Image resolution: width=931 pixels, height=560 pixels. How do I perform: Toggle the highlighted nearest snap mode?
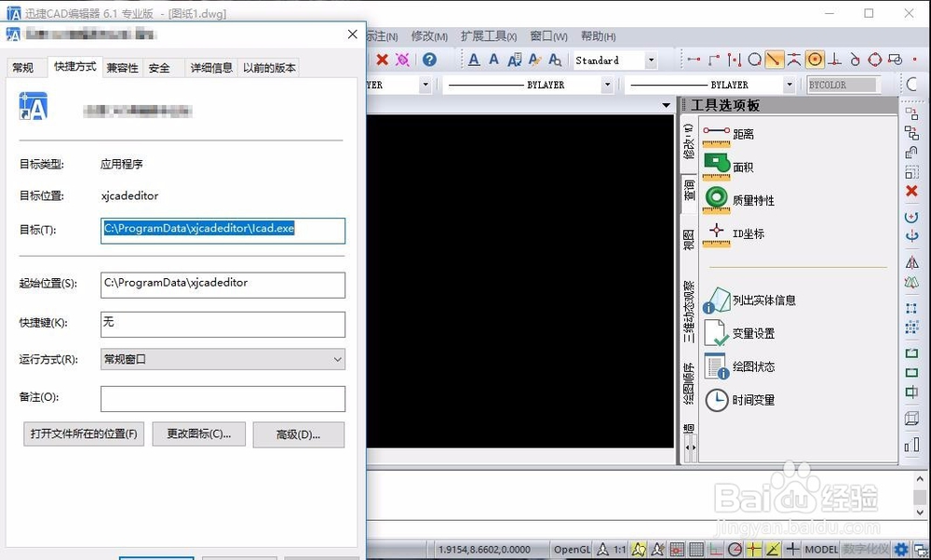coord(774,60)
